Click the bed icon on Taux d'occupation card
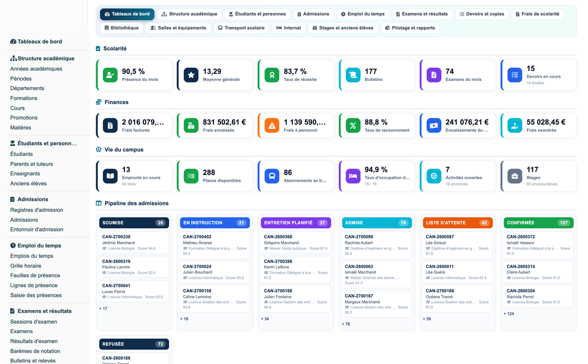Viewport: 588px width, 364px height. tap(353, 176)
